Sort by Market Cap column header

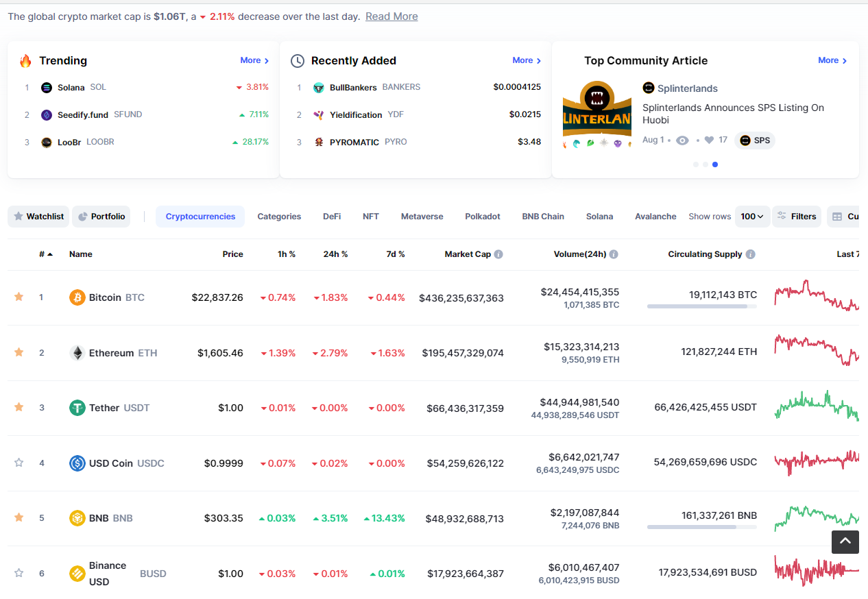[x=468, y=254]
